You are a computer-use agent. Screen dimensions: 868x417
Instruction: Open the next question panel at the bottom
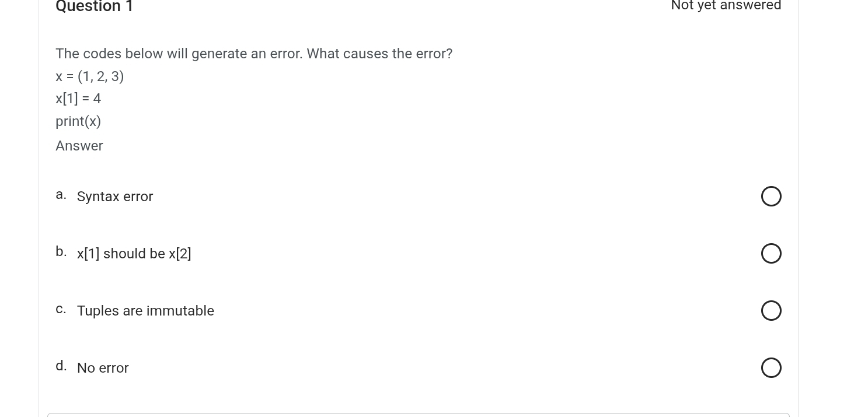point(418,415)
